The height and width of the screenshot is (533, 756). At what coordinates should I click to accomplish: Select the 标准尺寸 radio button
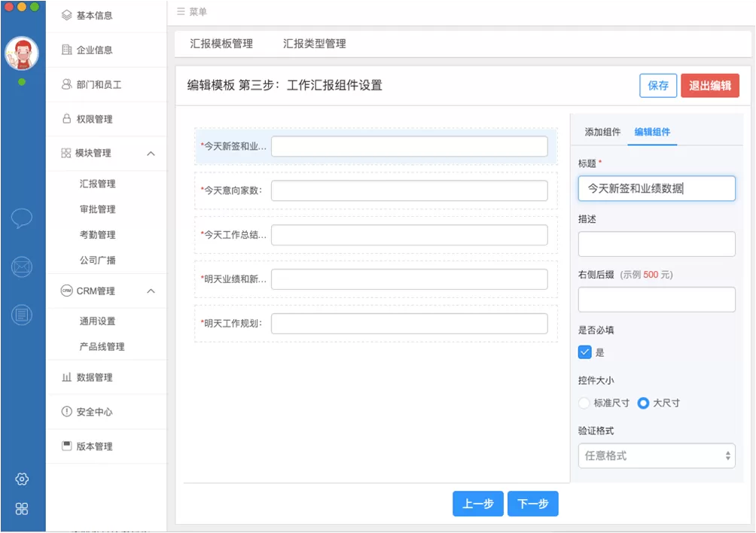(584, 403)
